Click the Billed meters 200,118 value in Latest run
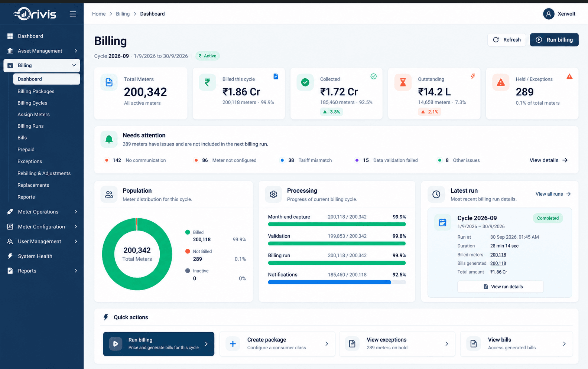 click(498, 255)
